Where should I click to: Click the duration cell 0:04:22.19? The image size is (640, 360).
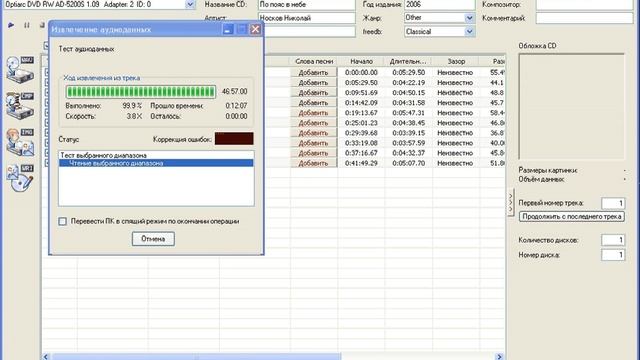click(409, 82)
